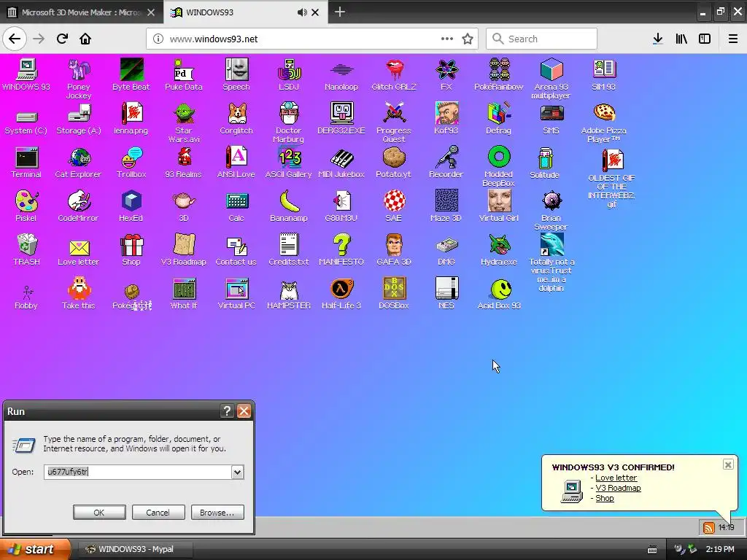Open MIDI Jukebox icon
This screenshot has width=747, height=560.
coord(341,157)
